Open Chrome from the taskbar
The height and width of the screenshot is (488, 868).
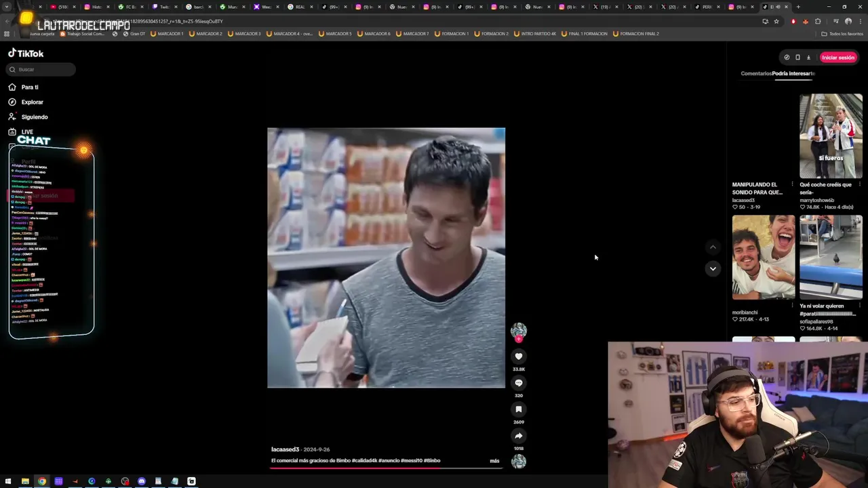[x=42, y=481]
